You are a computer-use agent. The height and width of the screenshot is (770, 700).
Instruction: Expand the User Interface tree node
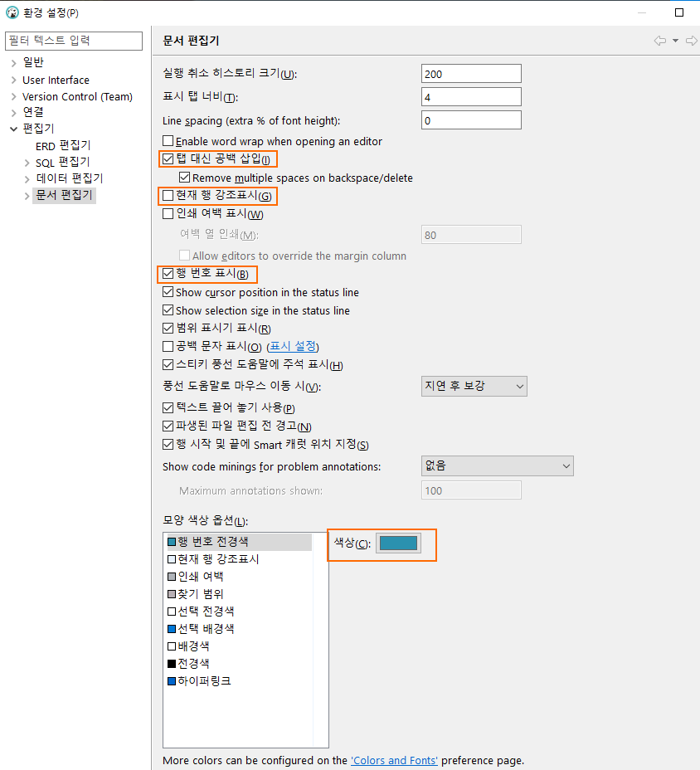pos(14,80)
